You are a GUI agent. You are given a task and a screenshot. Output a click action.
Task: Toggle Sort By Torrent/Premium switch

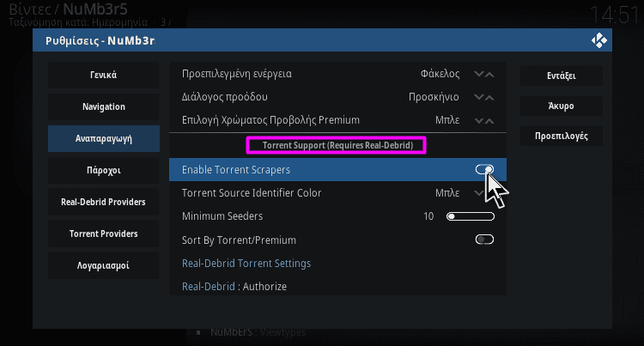[484, 240]
